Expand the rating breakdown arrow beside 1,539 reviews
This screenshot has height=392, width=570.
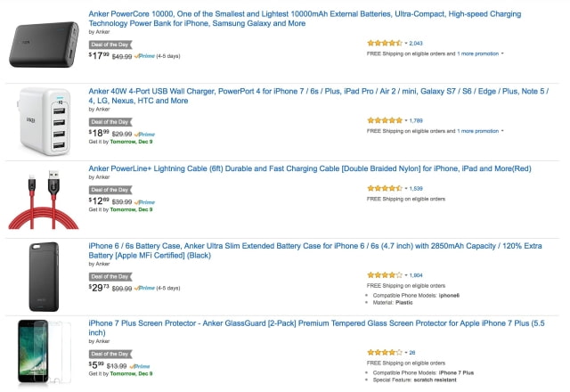[405, 189]
